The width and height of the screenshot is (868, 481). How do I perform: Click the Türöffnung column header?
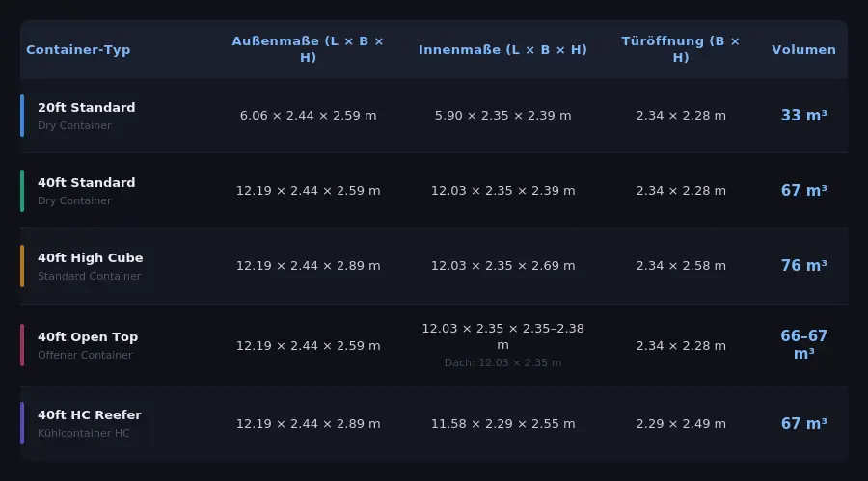click(x=681, y=49)
